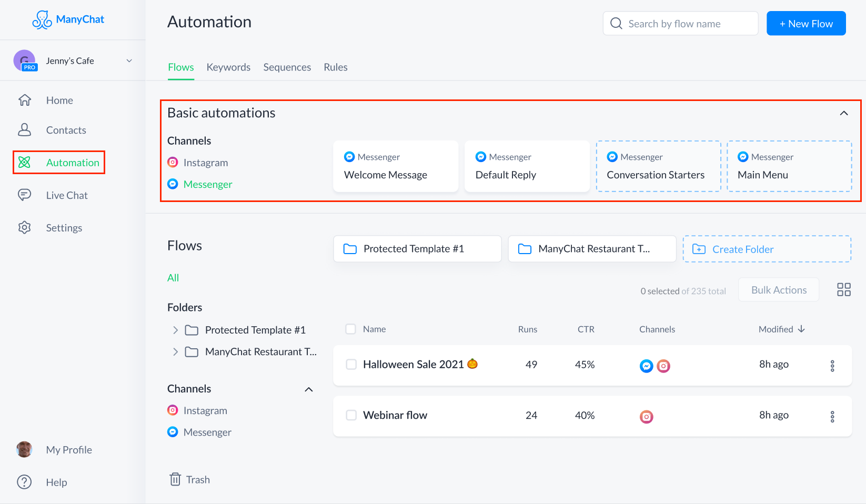Click Instagram channel icon in Webinar row
The height and width of the screenshot is (504, 866).
click(647, 417)
